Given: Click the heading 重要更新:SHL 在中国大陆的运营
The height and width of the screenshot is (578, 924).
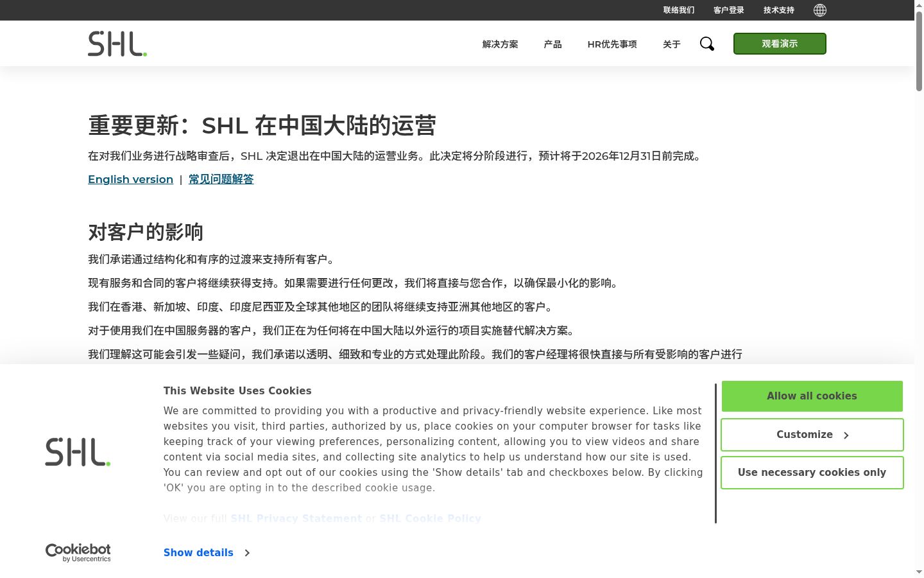Looking at the screenshot, I should (262, 125).
